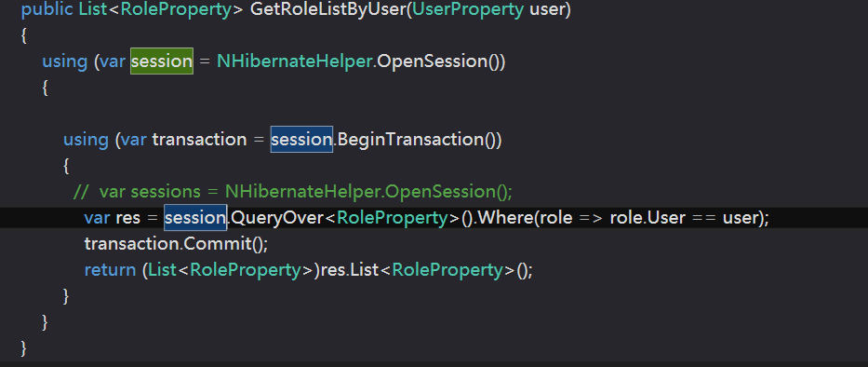Click the public keyword
868x367 pixels.
point(47,9)
